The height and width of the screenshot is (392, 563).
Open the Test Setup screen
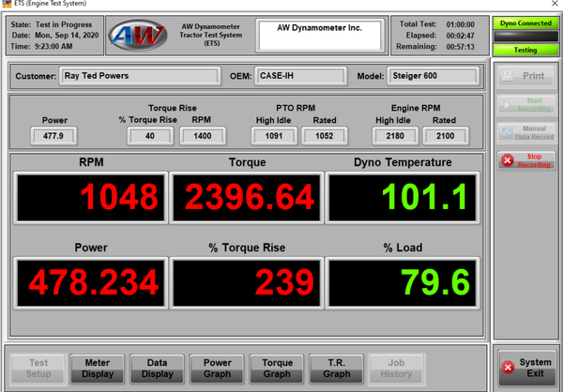[38, 369]
